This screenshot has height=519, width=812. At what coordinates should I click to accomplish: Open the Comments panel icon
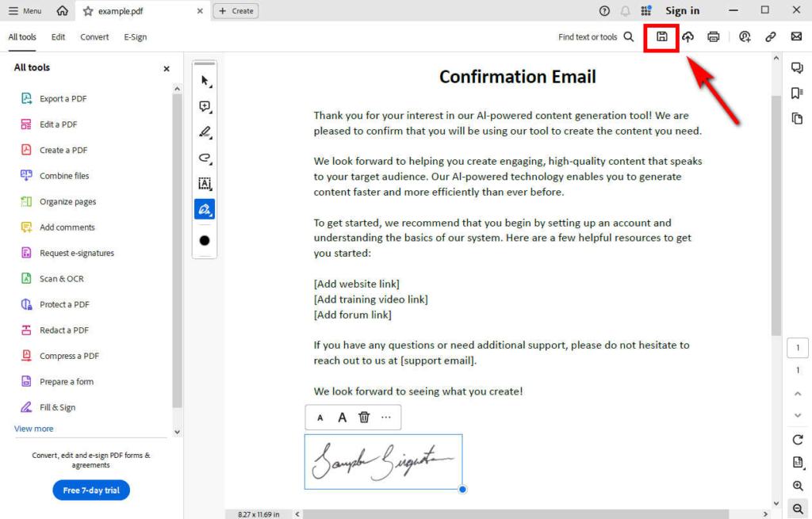pyautogui.click(x=797, y=68)
